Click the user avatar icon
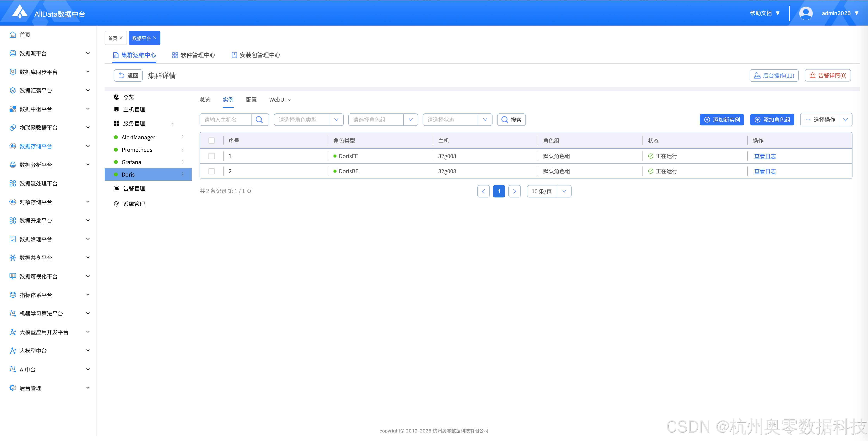This screenshot has height=441, width=868. 806,14
